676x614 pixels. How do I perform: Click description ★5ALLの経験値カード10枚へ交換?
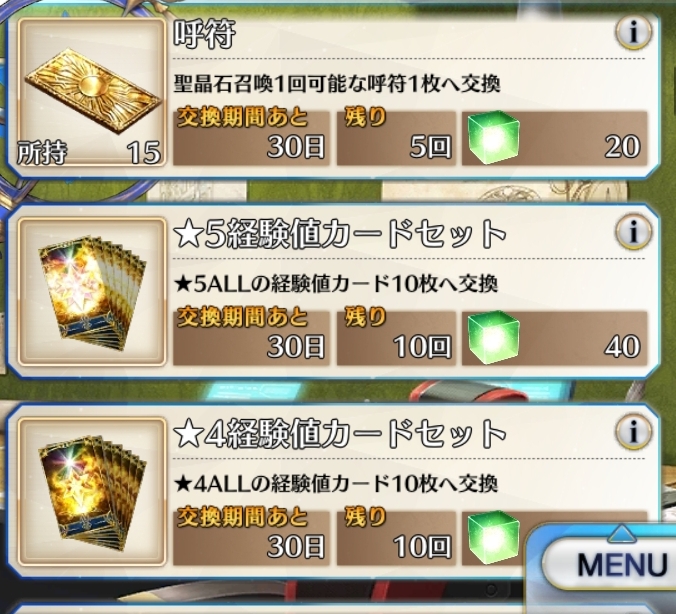(x=336, y=284)
